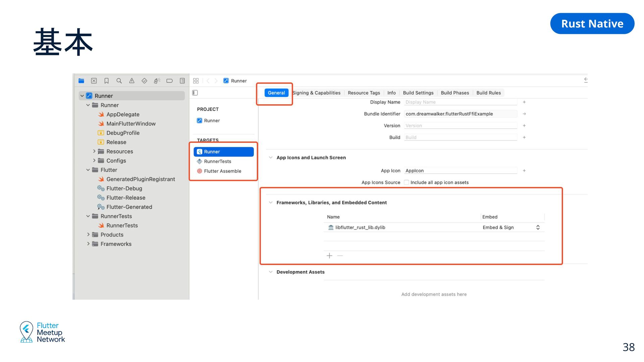
Task: Show the Source Control navigator icon
Action: 94,81
